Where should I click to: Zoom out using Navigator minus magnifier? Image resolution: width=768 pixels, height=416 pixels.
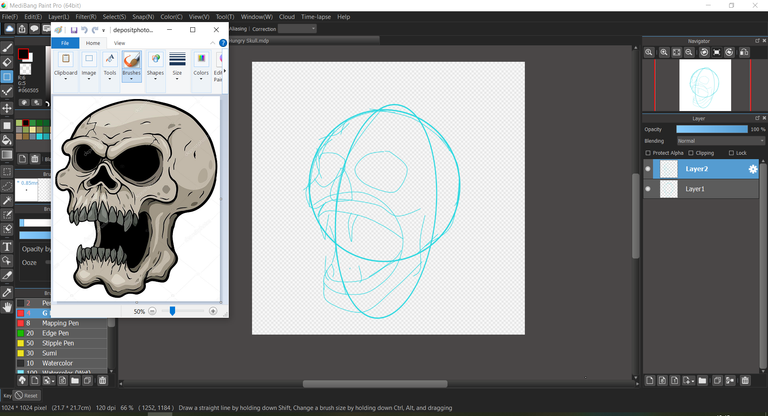[689, 52]
